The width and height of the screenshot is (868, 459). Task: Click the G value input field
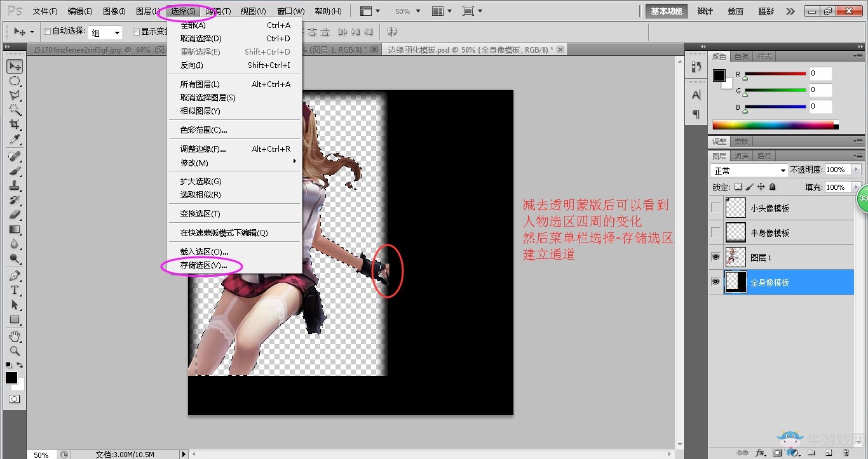point(820,90)
